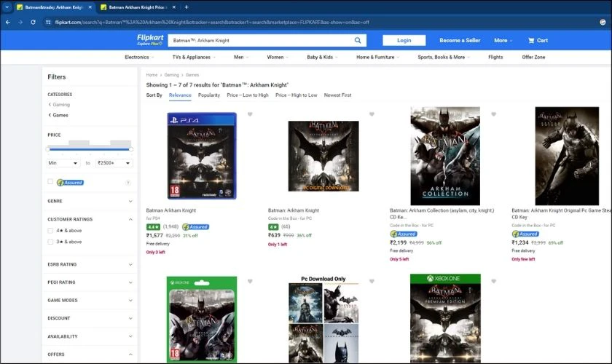612x364 pixels.
Task: Expand the DISCOUNT filter
Action: click(90, 318)
